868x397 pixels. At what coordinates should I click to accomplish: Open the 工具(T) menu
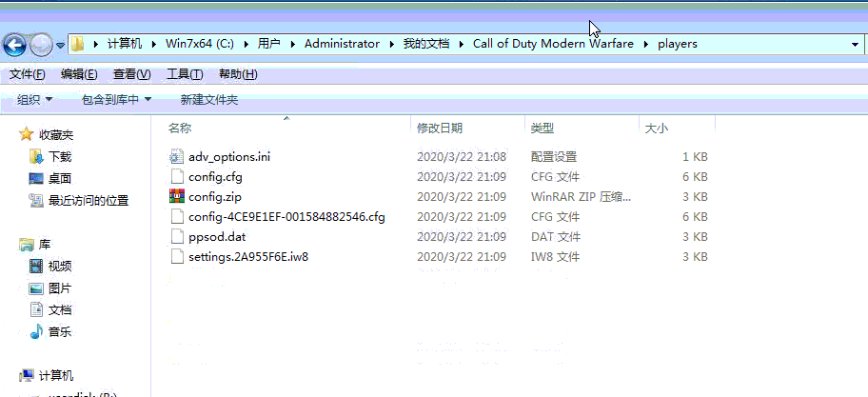tap(185, 74)
